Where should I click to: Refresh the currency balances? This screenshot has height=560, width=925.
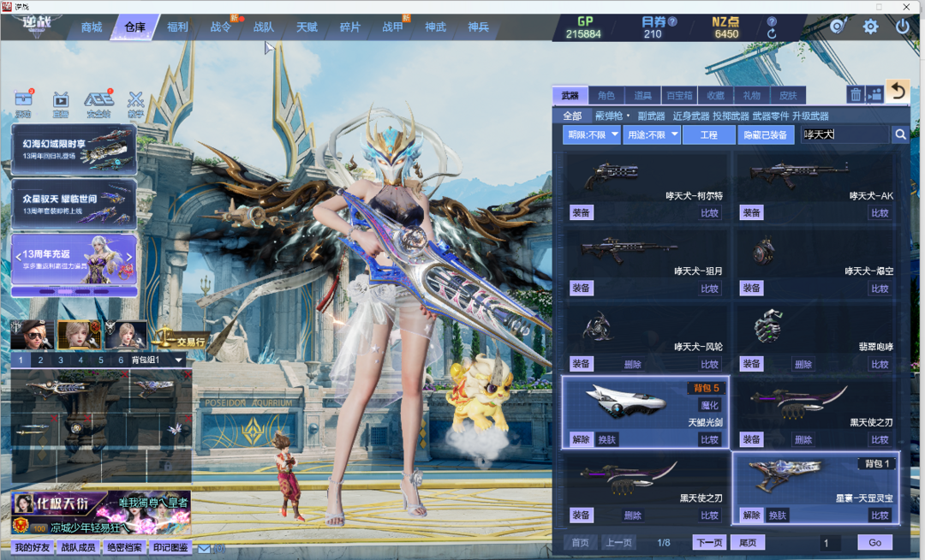772,34
